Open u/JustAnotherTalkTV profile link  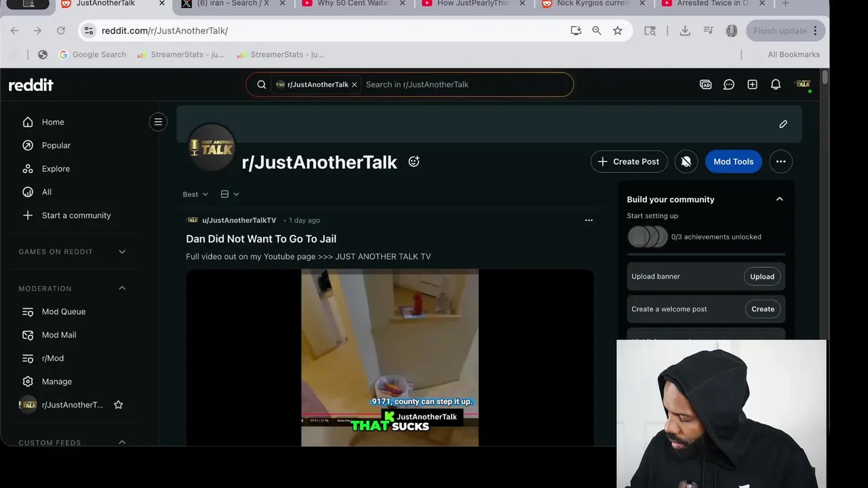tap(239, 220)
